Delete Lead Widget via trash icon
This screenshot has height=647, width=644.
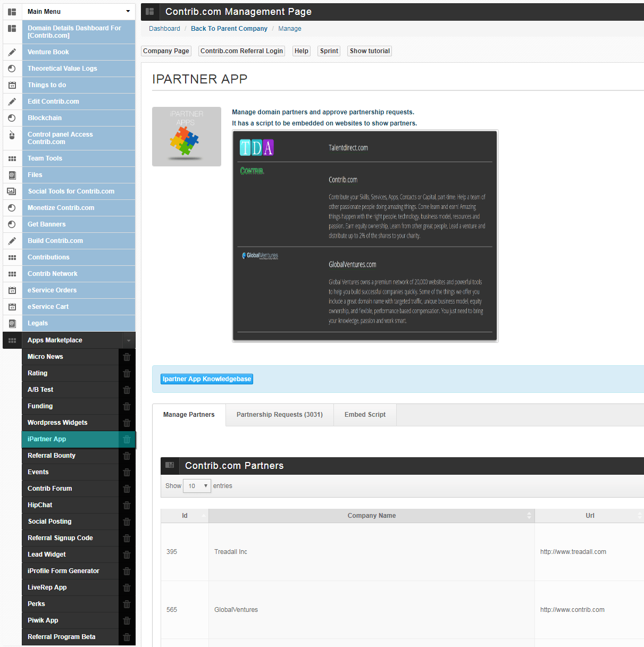[x=127, y=554]
